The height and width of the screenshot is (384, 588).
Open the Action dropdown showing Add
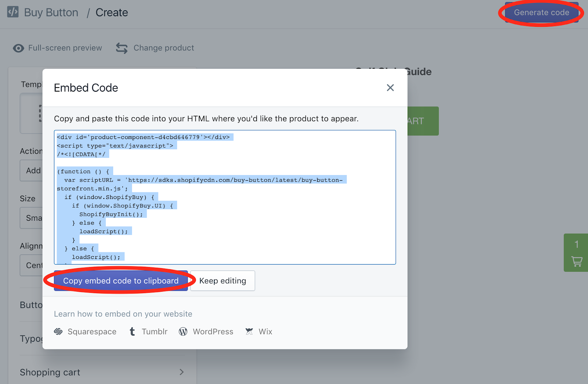32,170
